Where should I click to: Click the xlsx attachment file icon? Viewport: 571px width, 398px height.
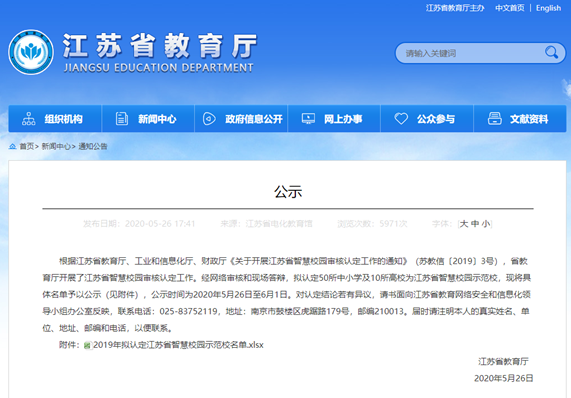[x=87, y=345]
